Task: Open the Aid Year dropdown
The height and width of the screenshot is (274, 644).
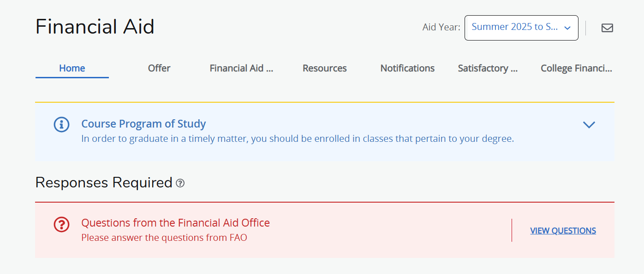Action: click(521, 28)
